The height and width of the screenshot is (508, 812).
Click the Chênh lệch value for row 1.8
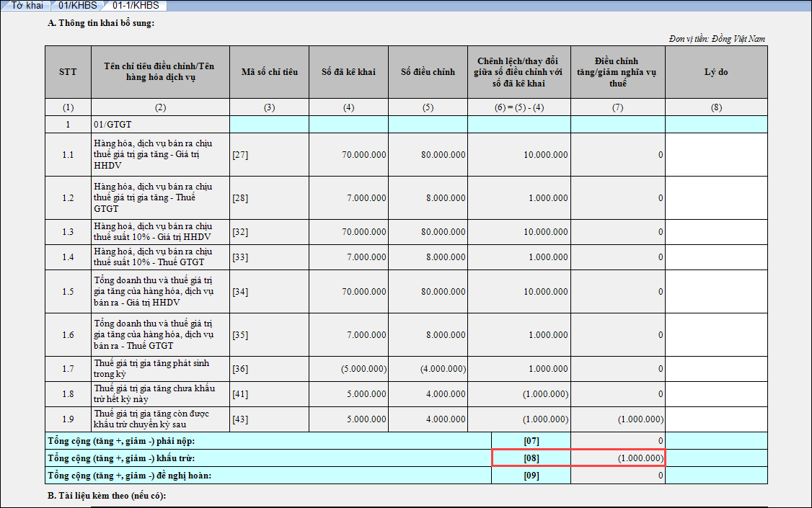(x=519, y=393)
